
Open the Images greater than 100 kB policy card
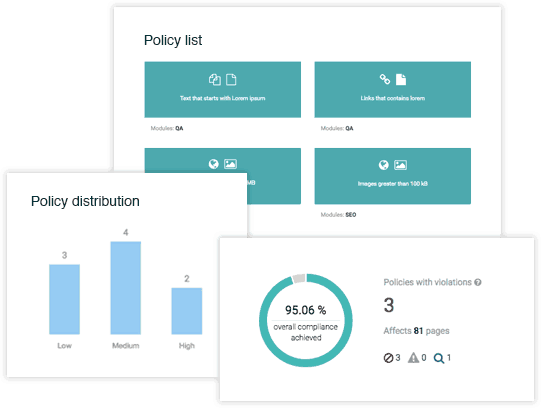[393, 176]
